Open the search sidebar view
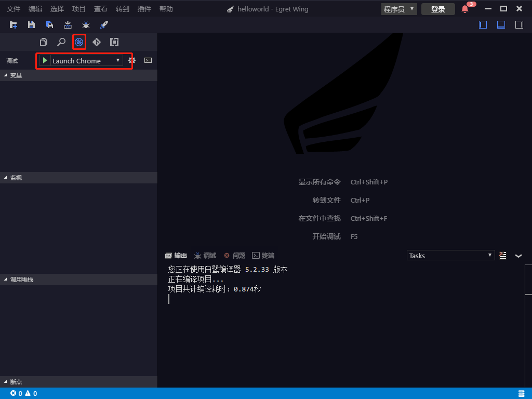 [61, 42]
